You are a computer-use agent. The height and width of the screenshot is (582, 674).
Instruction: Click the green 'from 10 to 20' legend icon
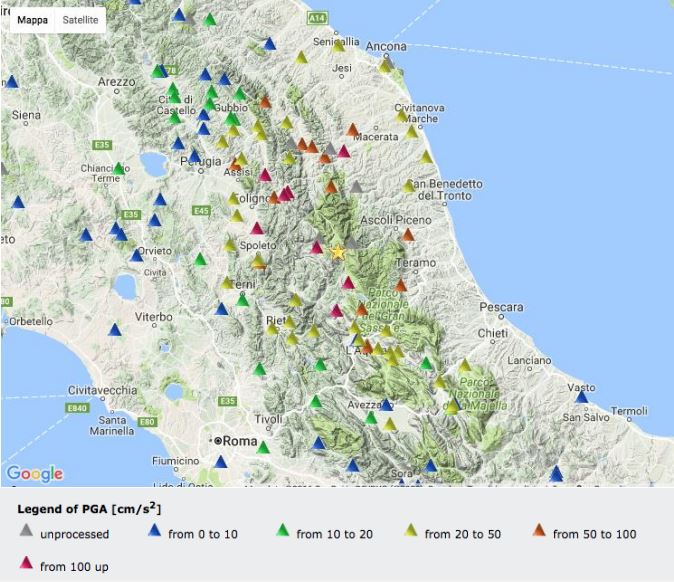(282, 533)
